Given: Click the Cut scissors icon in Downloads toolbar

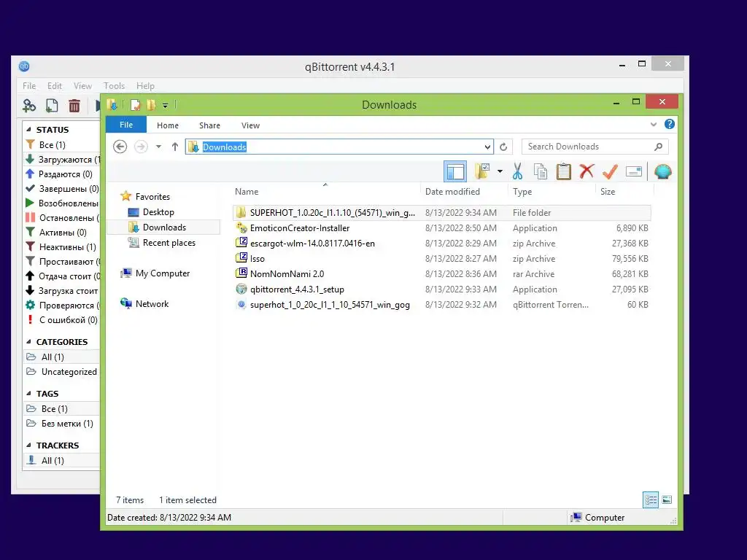Looking at the screenshot, I should point(517,171).
